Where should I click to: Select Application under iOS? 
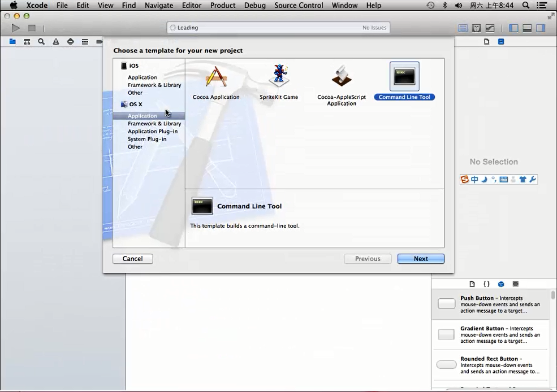tap(142, 77)
